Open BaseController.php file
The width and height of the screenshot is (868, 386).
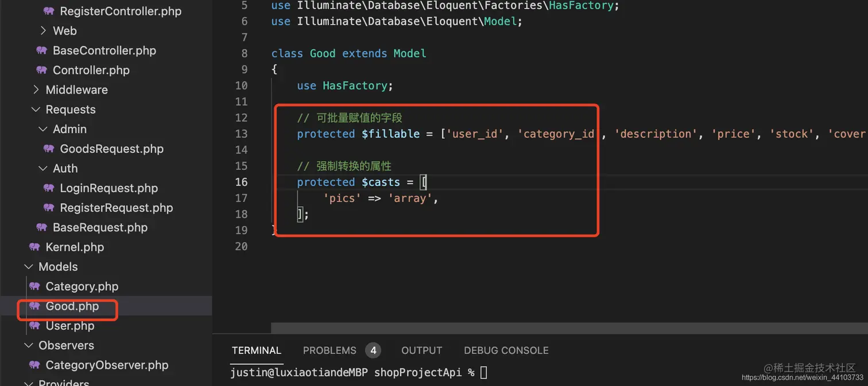click(x=104, y=50)
